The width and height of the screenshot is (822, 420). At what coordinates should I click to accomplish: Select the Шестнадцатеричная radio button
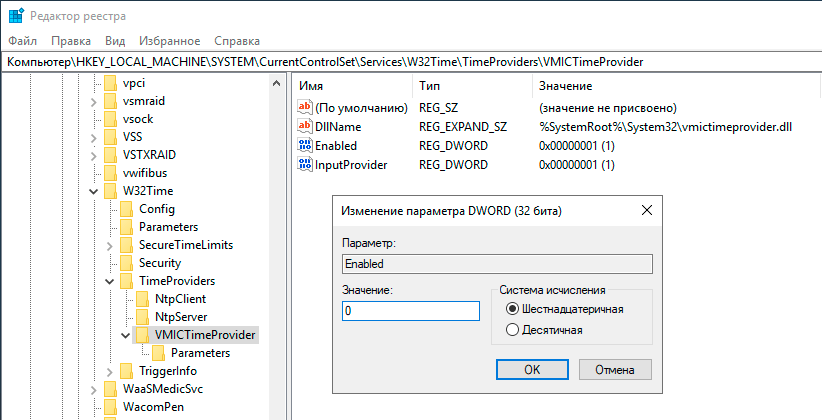(x=514, y=310)
